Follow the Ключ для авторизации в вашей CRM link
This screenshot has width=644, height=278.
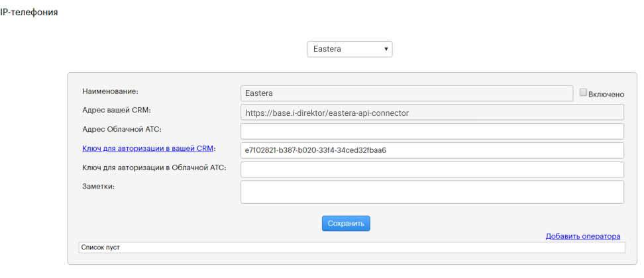147,149
